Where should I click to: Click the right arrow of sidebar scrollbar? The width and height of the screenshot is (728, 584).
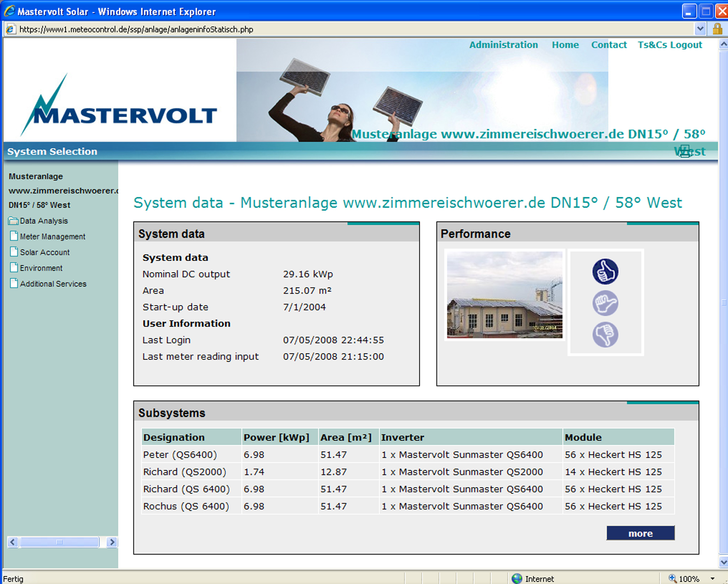tap(111, 542)
